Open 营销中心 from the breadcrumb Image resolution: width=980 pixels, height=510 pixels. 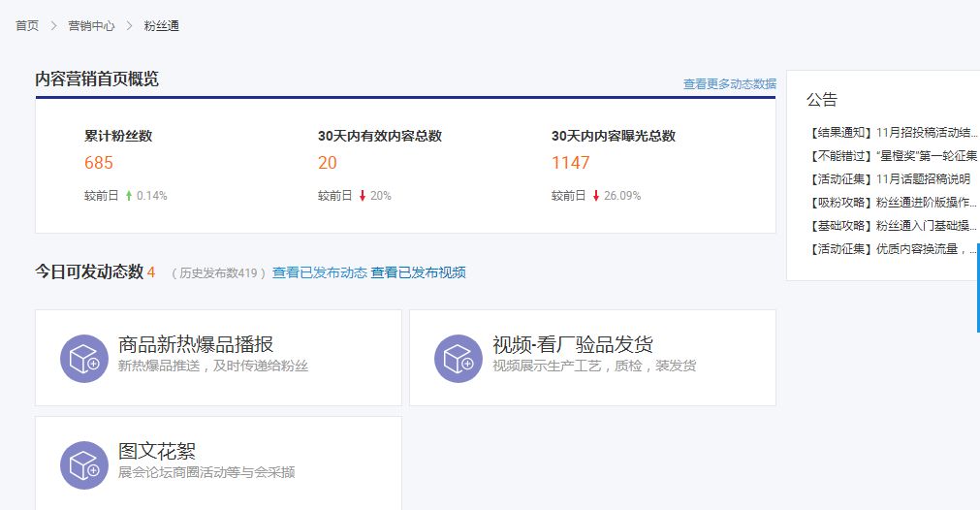[x=91, y=26]
